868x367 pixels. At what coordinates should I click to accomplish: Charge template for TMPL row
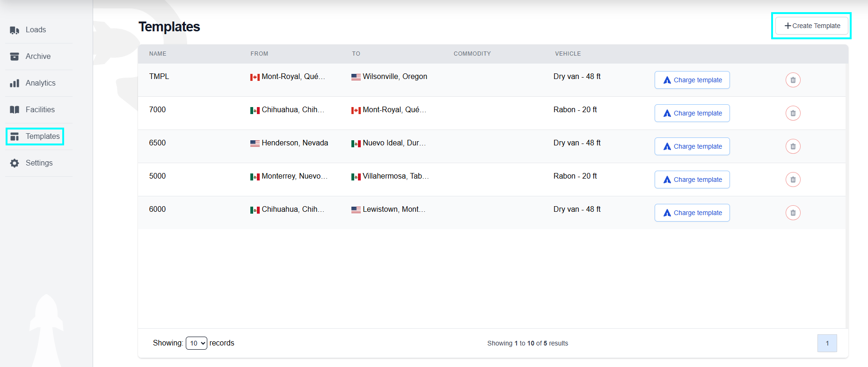pos(692,80)
